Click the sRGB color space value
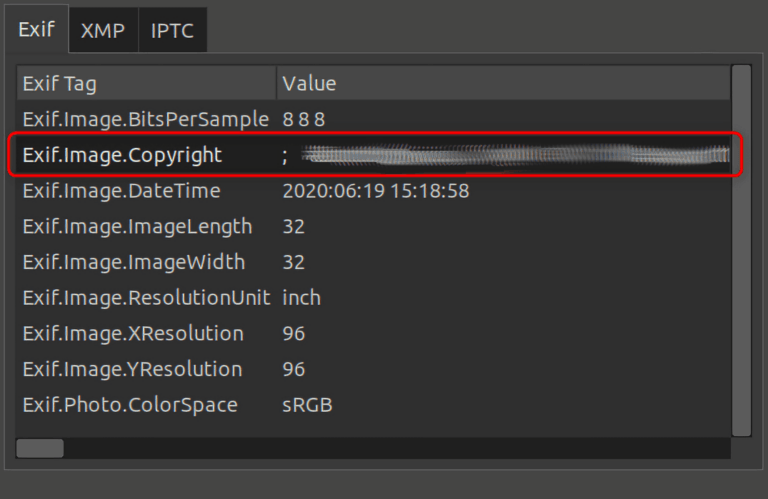Image resolution: width=768 pixels, height=499 pixels. (x=307, y=405)
